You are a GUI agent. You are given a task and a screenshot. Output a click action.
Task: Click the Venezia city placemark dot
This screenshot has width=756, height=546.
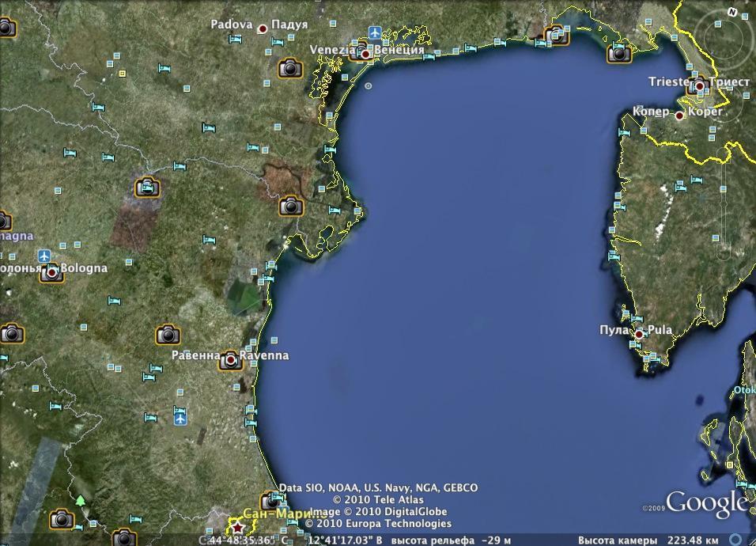pos(365,54)
